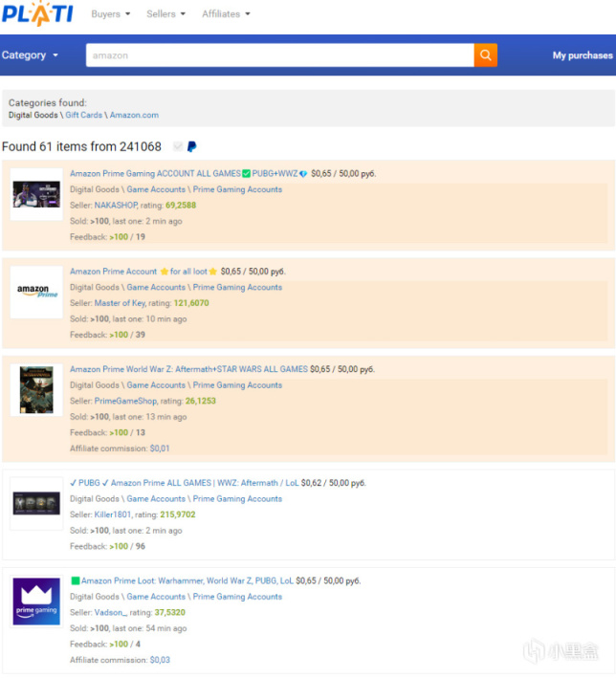Open Amazon Prime Account for all loot listing
Image resolution: width=616 pixels, height=678 pixels.
pos(143,272)
